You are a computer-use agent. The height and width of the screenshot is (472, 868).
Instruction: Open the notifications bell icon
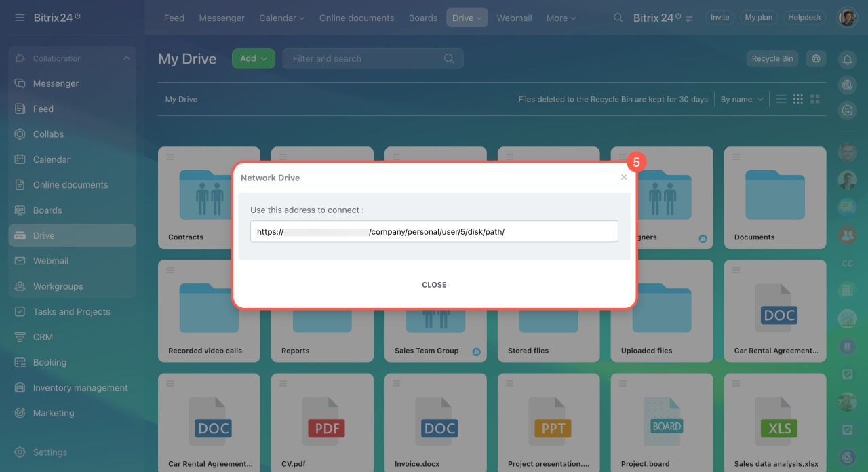tap(847, 60)
